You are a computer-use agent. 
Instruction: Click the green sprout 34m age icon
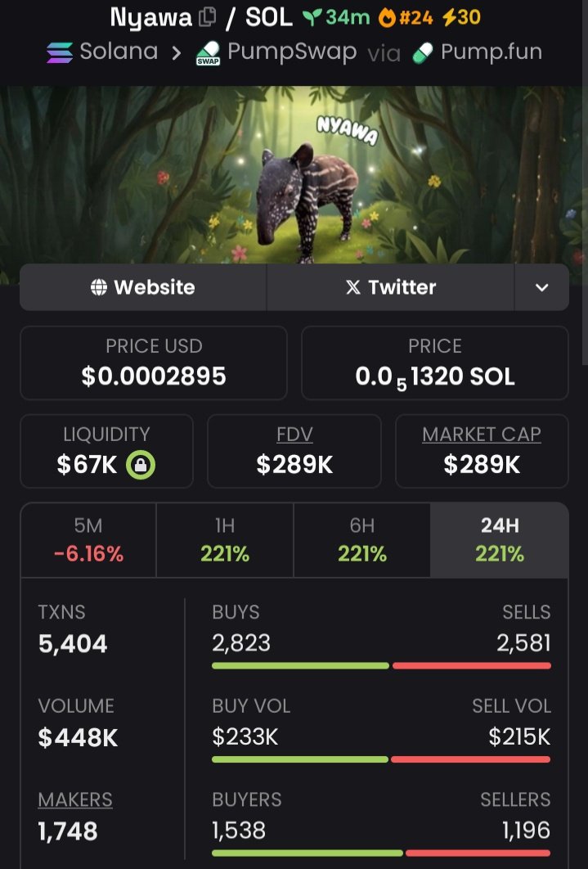tap(312, 18)
